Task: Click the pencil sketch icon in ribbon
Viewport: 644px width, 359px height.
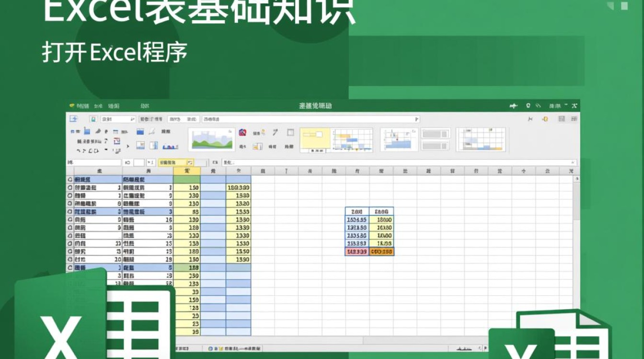Action: pyautogui.click(x=152, y=131)
